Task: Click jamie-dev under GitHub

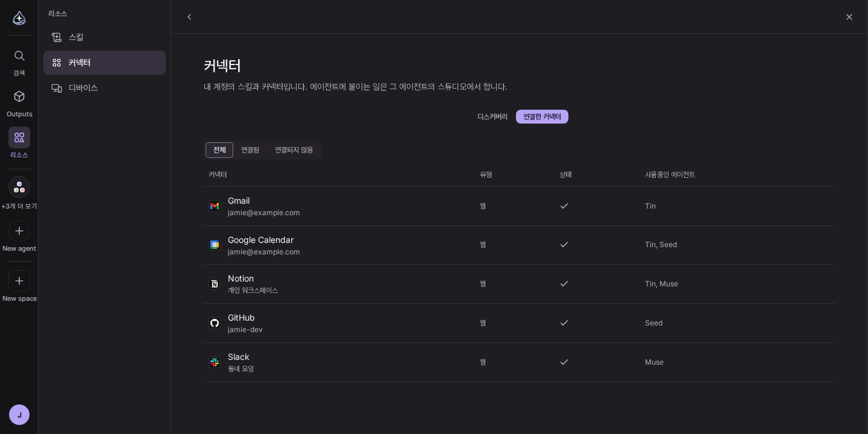Action: coord(245,330)
